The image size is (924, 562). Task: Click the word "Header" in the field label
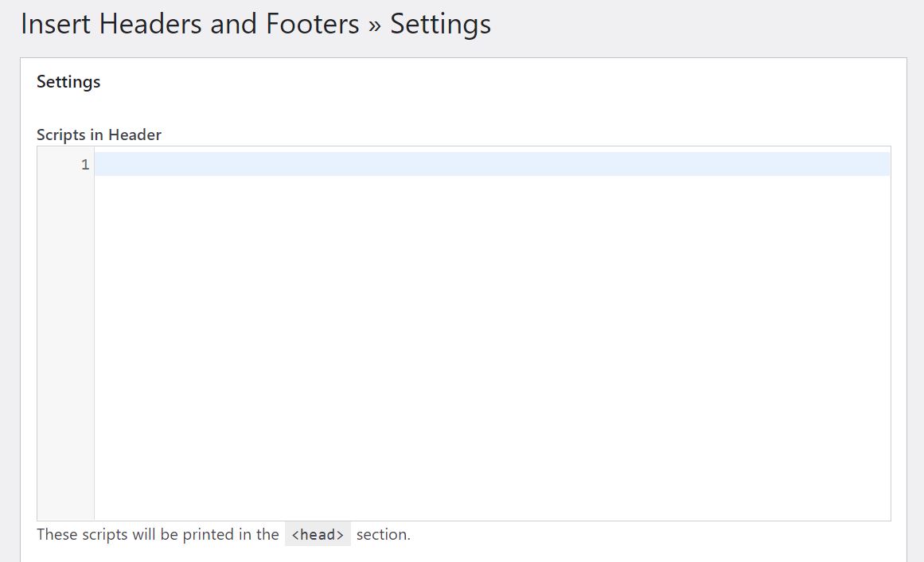135,135
